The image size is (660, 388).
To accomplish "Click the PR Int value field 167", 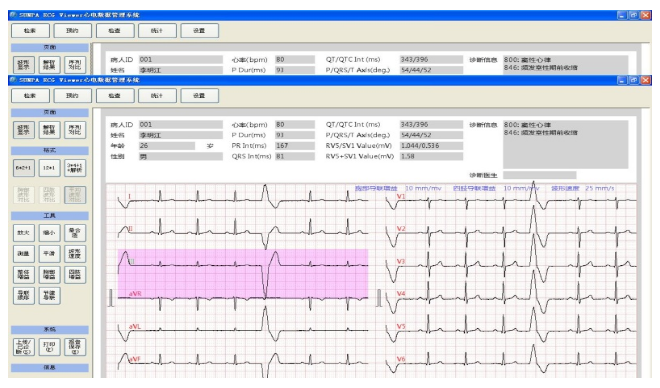I will [x=295, y=146].
